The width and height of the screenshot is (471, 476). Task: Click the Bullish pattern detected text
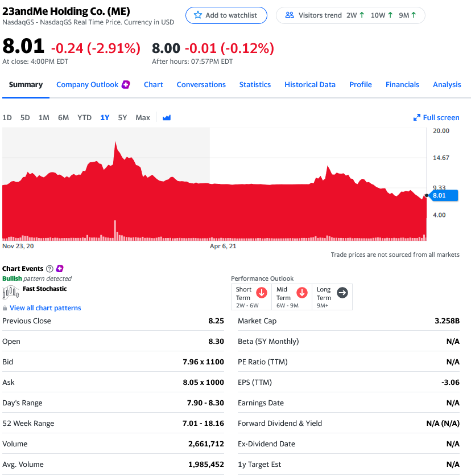37,278
